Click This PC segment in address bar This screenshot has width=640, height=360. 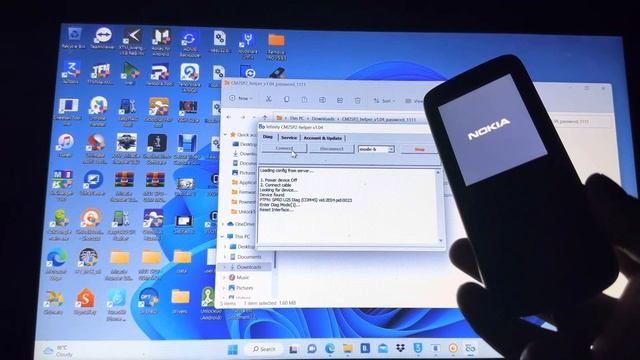[x=297, y=118]
